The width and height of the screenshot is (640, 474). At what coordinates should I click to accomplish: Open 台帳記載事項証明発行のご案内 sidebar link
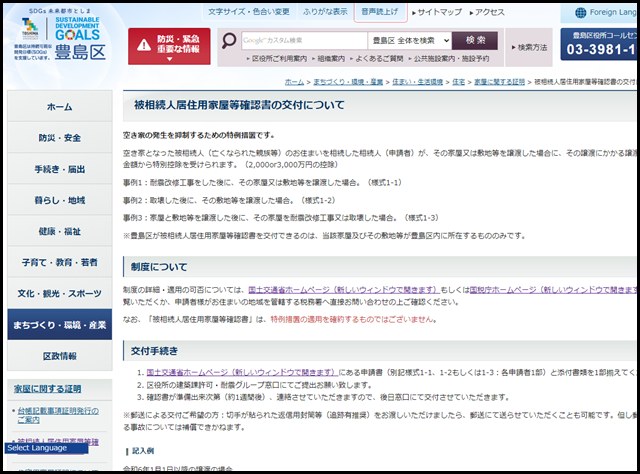[x=58, y=415]
